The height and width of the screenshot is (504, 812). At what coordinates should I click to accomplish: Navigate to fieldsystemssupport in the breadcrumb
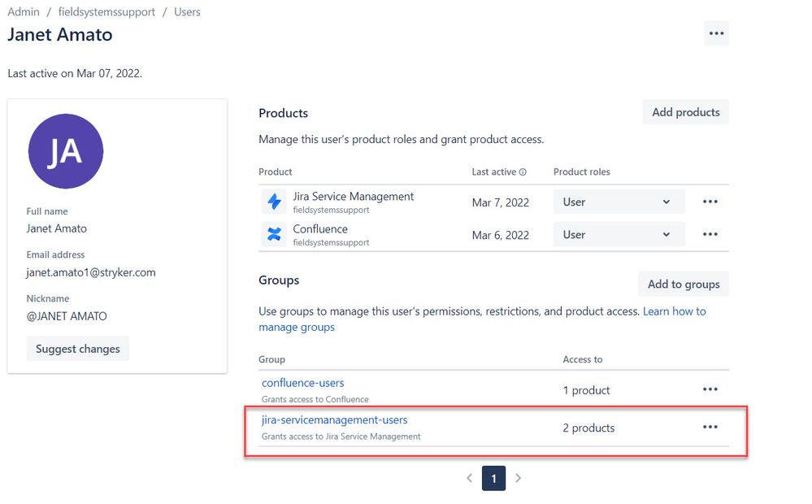(106, 12)
